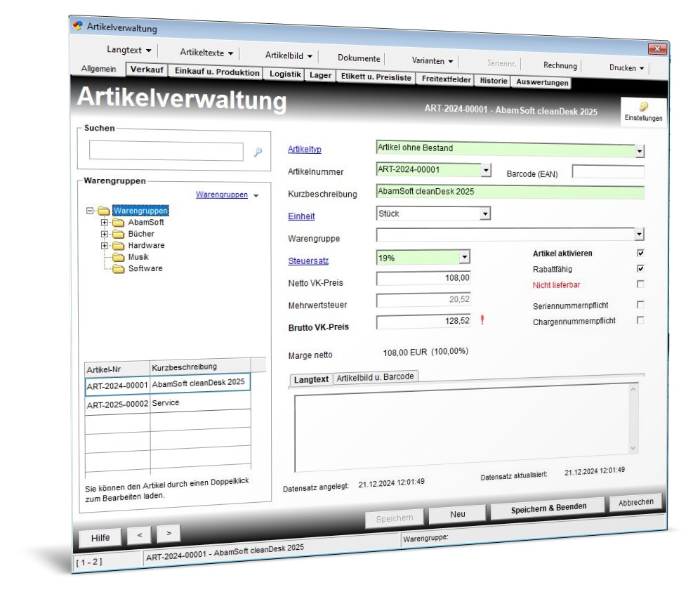Switch to the Lager tab
700x592 pixels.
(x=321, y=75)
